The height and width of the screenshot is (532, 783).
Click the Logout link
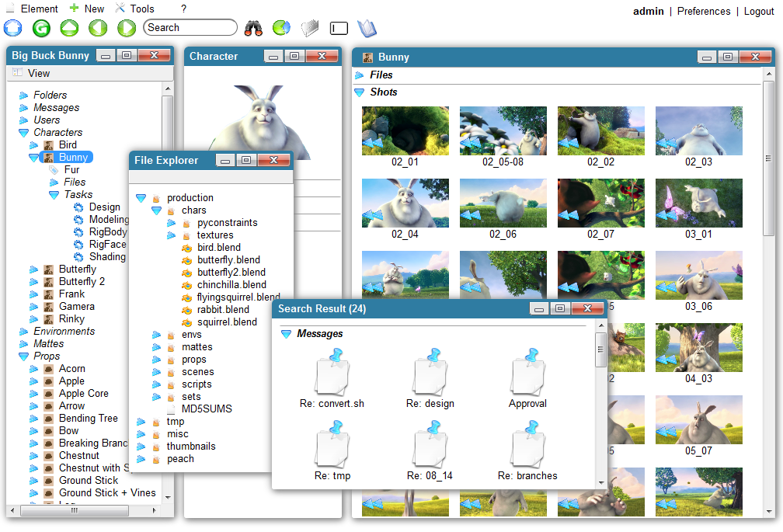click(x=758, y=11)
